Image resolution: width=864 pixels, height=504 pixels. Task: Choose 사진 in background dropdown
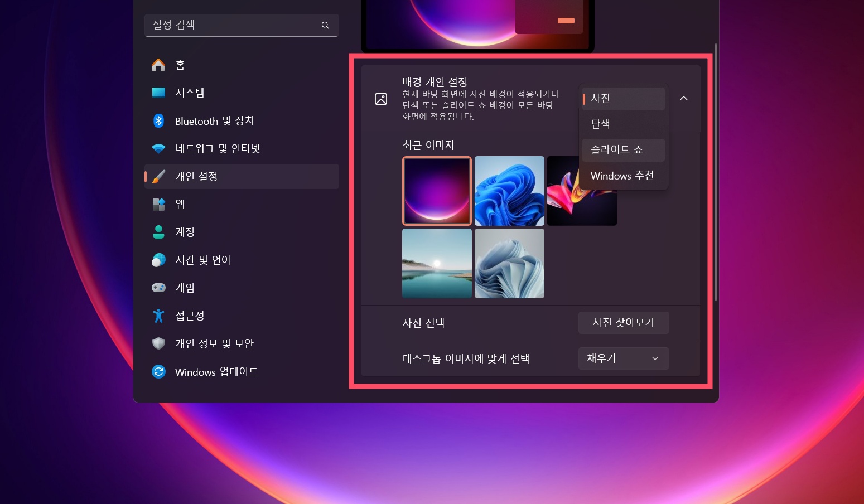tap(624, 99)
